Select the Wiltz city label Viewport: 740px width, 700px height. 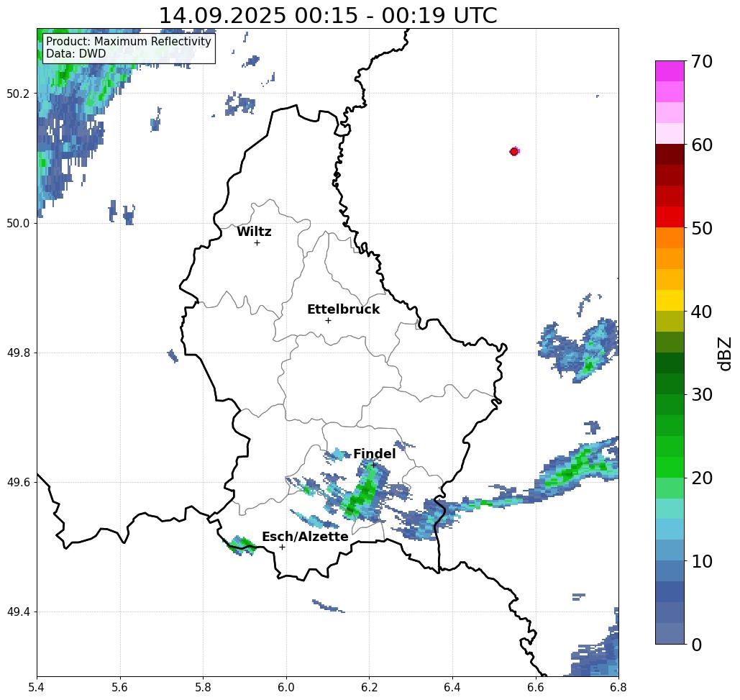(254, 232)
